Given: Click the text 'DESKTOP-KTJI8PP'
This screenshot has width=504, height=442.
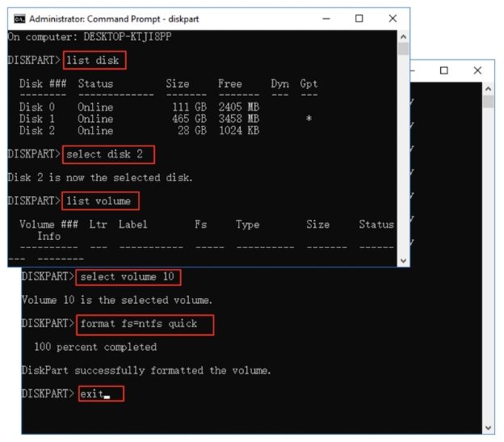Looking at the screenshot, I should pos(128,36).
